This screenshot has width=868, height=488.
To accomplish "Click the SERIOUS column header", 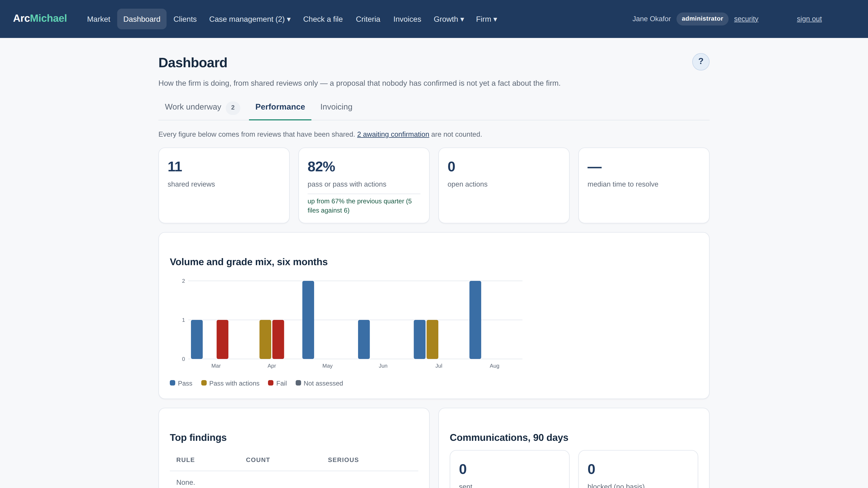I will pyautogui.click(x=343, y=460).
